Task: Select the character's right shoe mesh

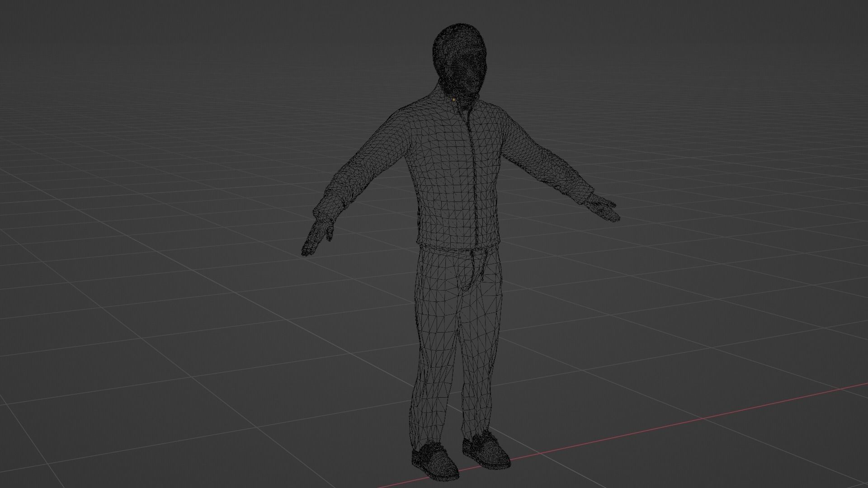Action: [435, 461]
